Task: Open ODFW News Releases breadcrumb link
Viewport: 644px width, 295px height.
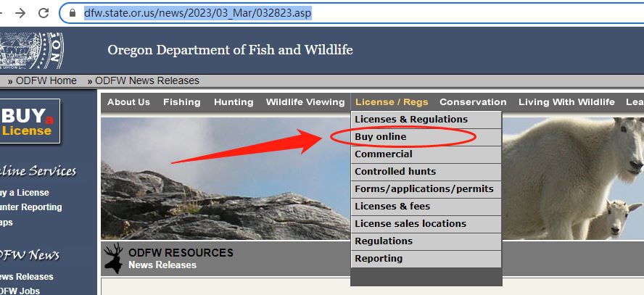Action: click(x=146, y=80)
